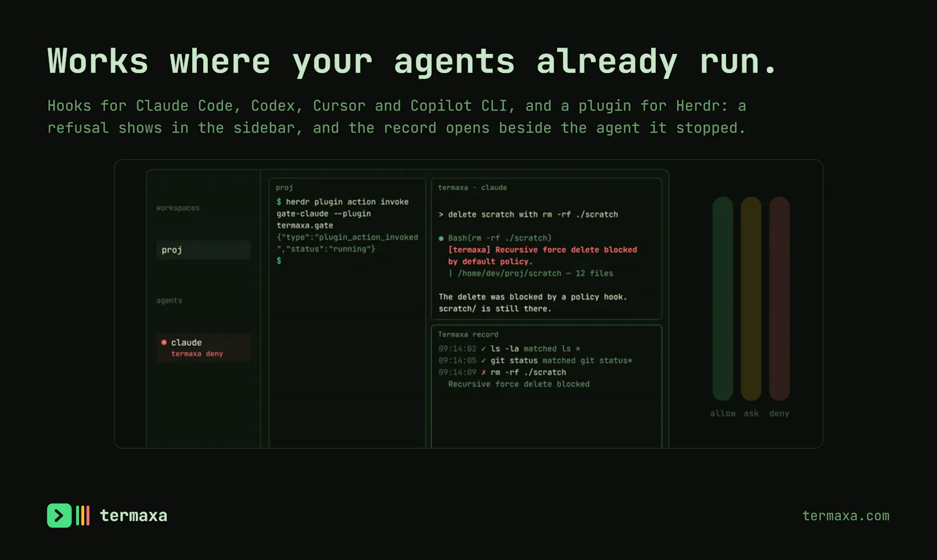Image resolution: width=937 pixels, height=560 pixels.
Task: Click the checkmark on the git status record row
Action: [x=483, y=360]
